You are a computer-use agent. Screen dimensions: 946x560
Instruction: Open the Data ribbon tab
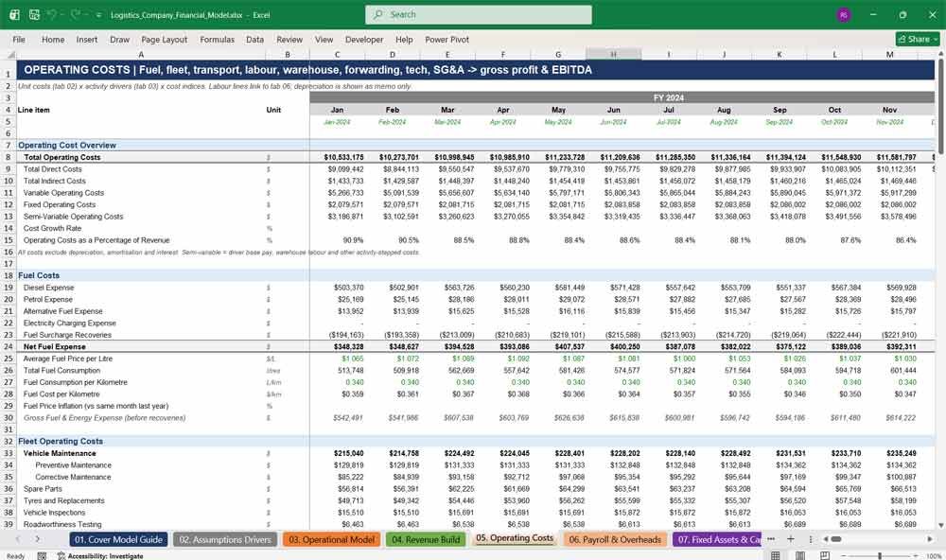pyautogui.click(x=254, y=39)
